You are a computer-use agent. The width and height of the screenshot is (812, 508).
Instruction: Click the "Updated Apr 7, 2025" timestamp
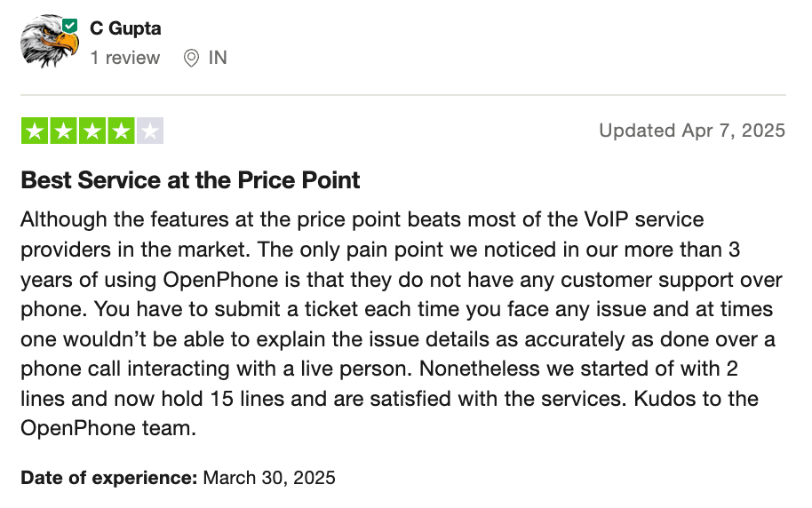click(x=692, y=131)
